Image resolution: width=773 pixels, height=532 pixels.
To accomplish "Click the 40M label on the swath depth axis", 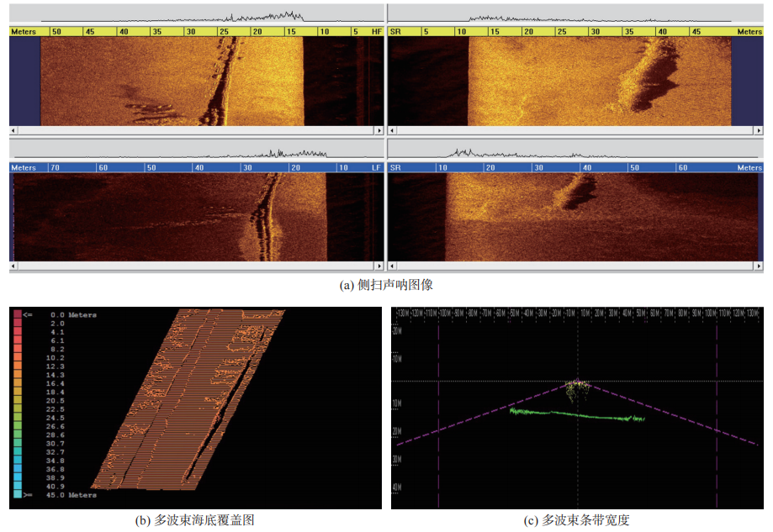I will tap(397, 487).
